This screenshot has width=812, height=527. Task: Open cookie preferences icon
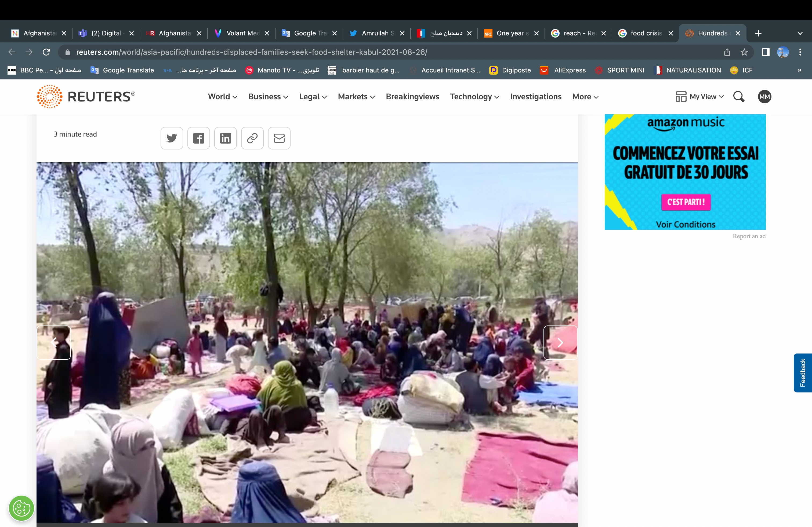21,508
